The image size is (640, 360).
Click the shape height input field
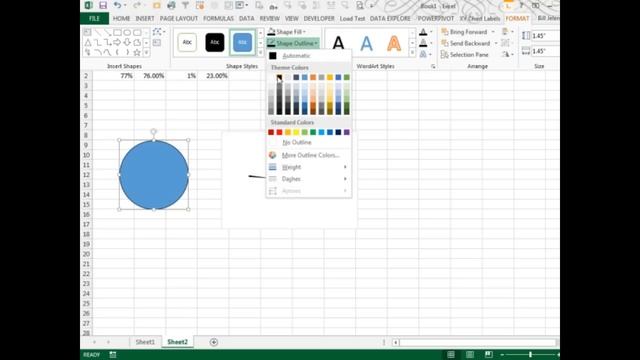coord(545,36)
